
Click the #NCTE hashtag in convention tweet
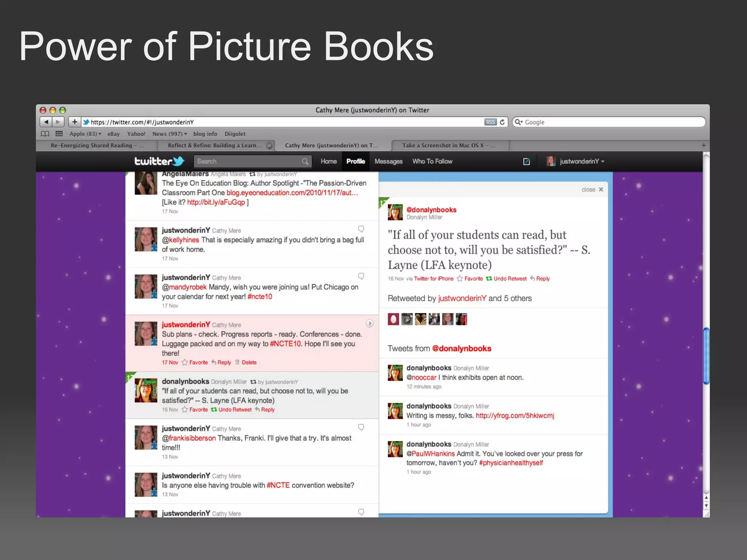tap(278, 485)
